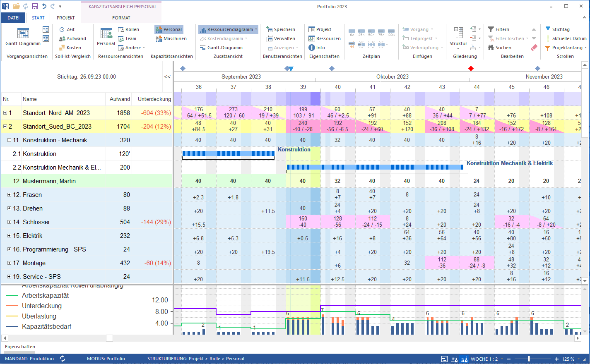Toggle active capacity view icon in status bar
This screenshot has width=590, height=364.
[464, 359]
